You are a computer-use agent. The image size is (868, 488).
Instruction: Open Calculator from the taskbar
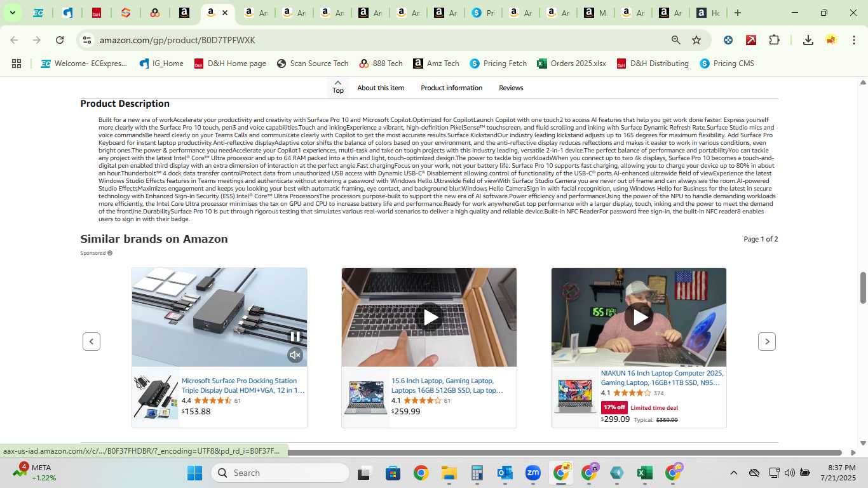477,473
